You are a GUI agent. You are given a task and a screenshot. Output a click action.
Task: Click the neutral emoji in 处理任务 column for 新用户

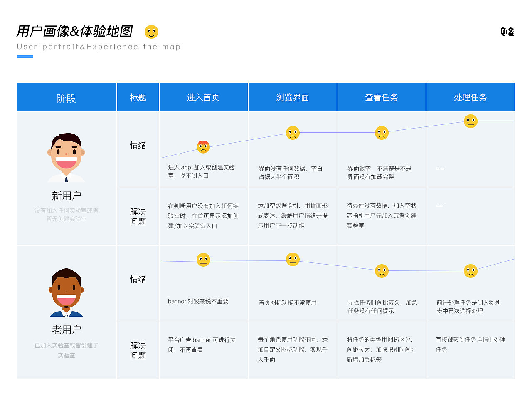(x=470, y=121)
